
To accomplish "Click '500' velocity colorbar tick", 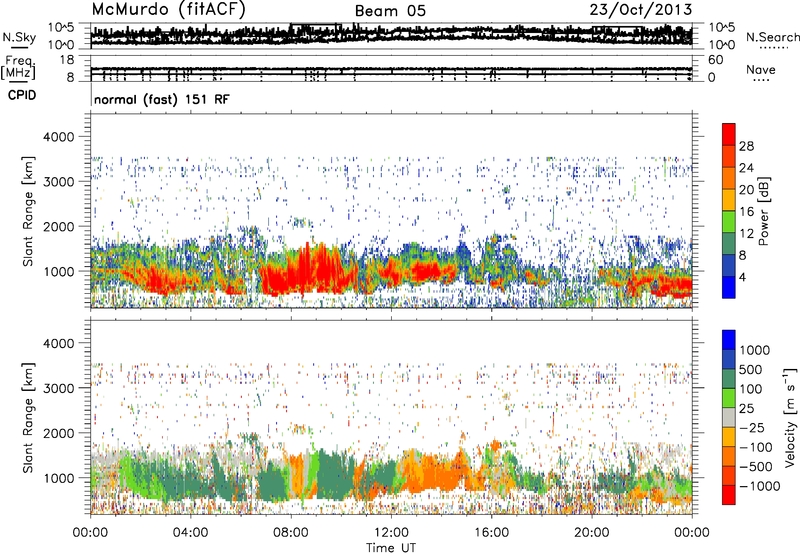I will (x=751, y=369).
